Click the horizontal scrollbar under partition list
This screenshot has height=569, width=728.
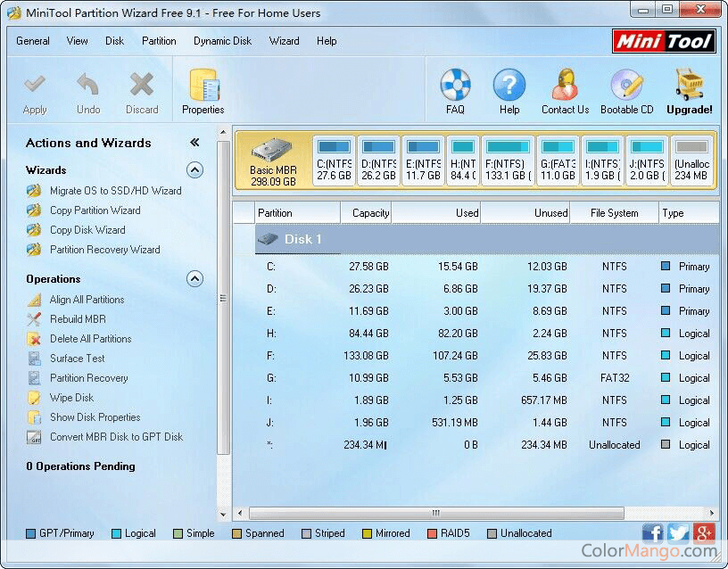tap(435, 514)
